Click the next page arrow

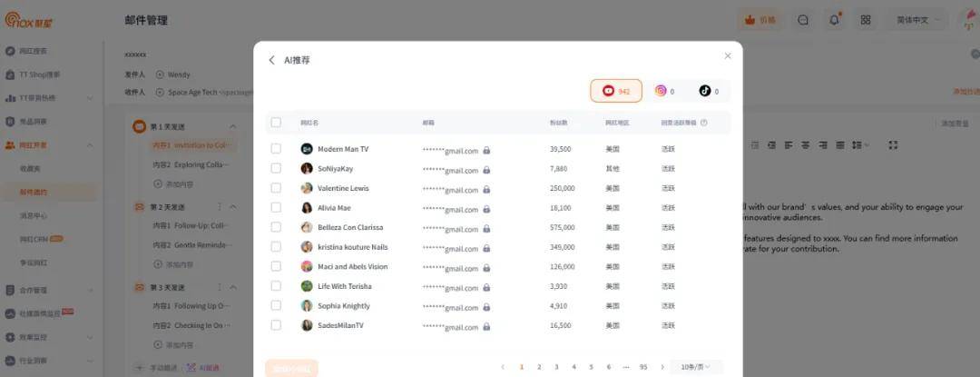662,367
